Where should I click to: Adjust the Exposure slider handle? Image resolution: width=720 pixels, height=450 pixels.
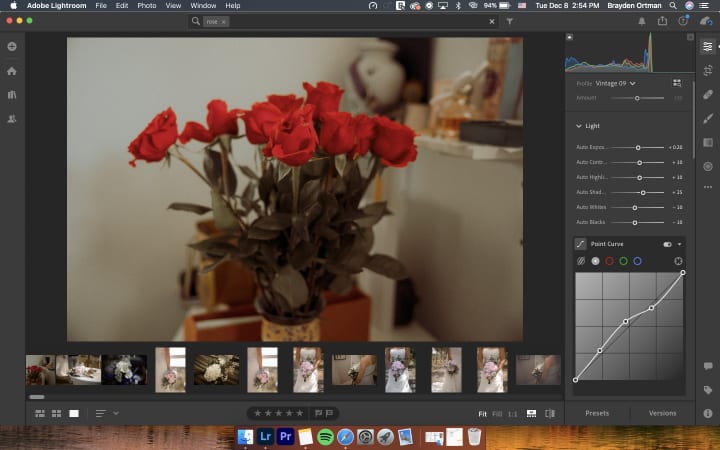638,147
